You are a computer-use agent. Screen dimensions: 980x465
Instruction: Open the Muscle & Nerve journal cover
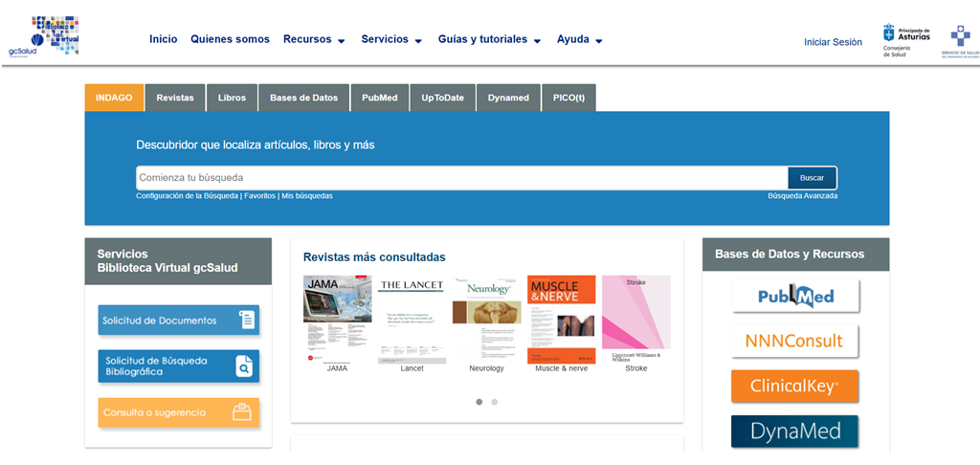tap(561, 320)
